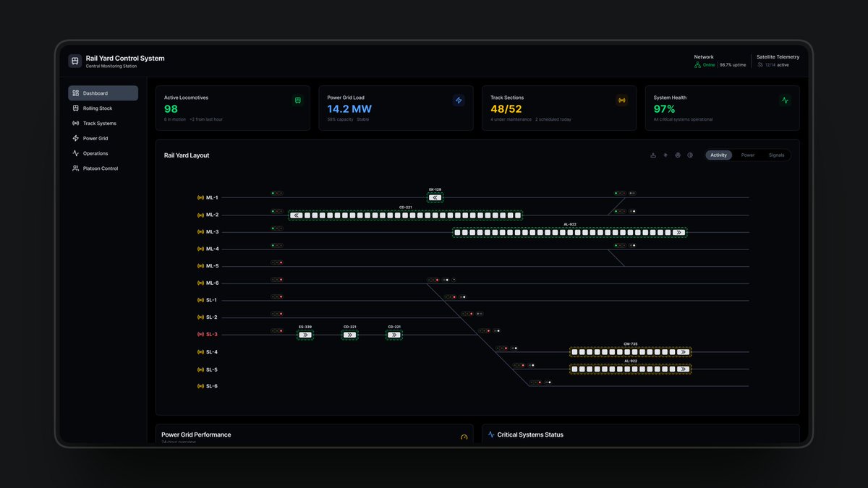This screenshot has height=488, width=868.
Task: Click the Track Sections signal icon
Action: pos(621,100)
